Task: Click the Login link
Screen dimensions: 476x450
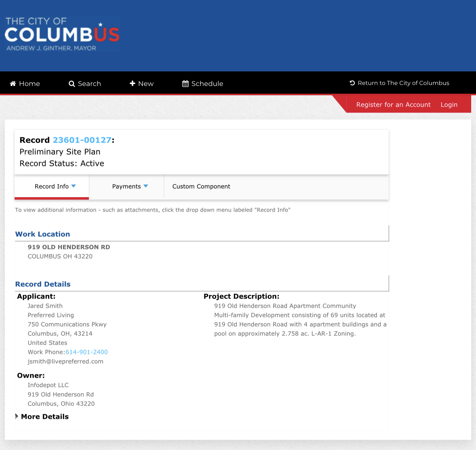Action: click(449, 105)
